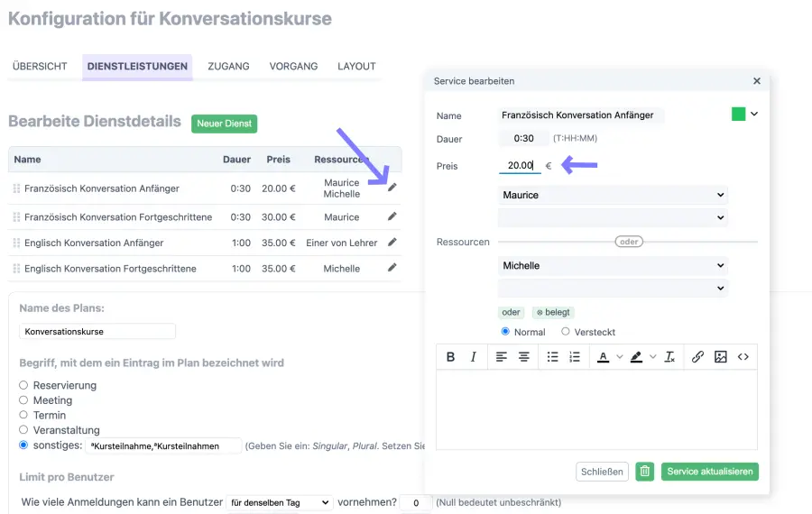Toggle bold formatting in description editor

pos(450,356)
